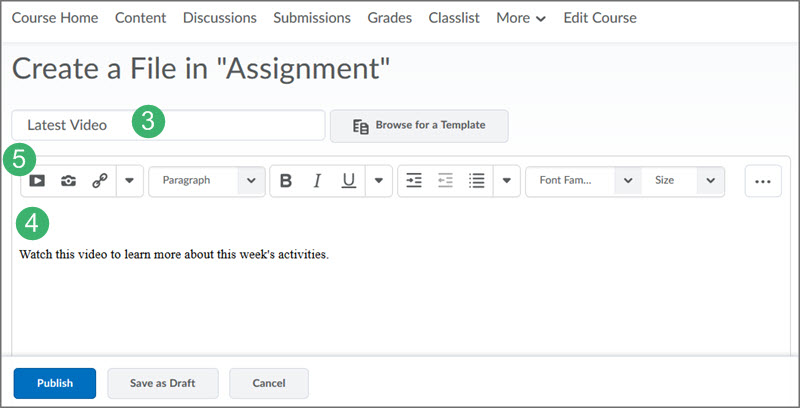Open Discussions in the navbar
The image size is (800, 408).
coord(220,18)
